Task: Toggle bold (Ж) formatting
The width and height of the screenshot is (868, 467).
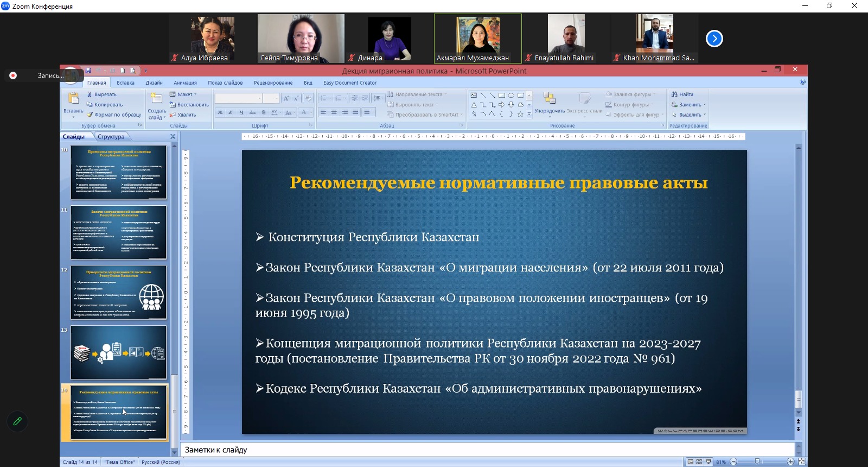Action: pos(220,112)
